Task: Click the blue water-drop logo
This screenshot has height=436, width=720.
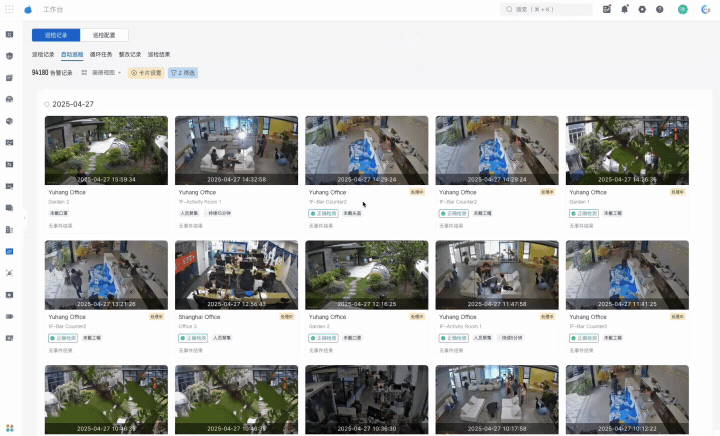Action: (28, 9)
